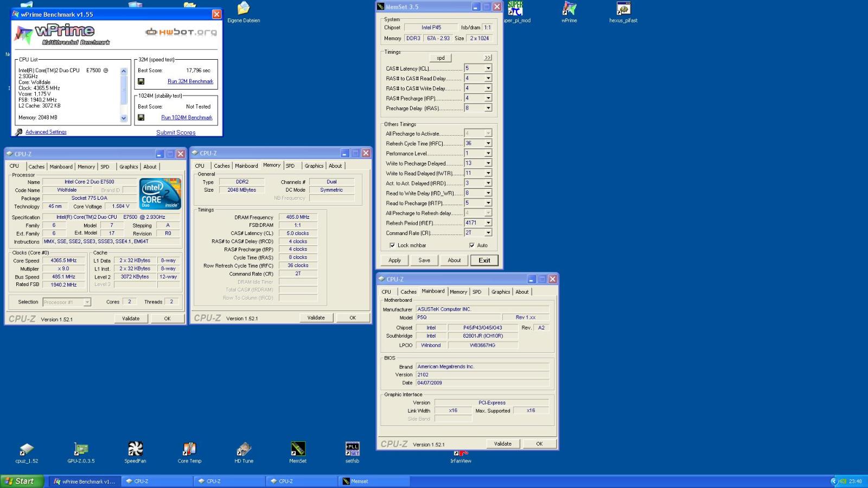
Task: Toggle the Lock mchbar checkbox
Action: (x=392, y=245)
